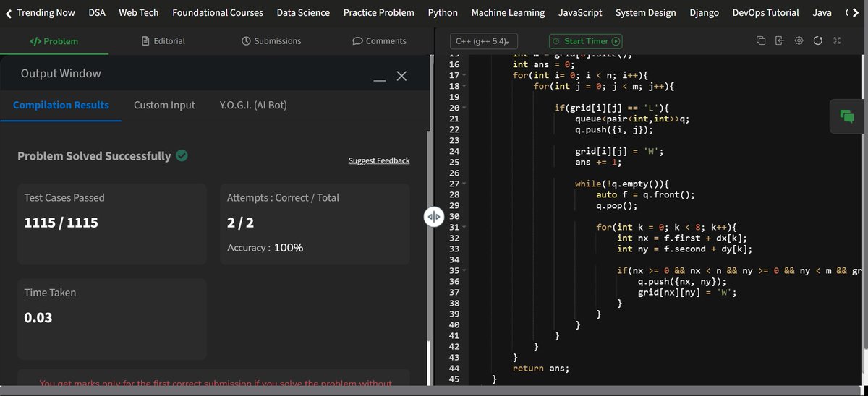Collapse code fold at line 20
Screen dimensions: 868x396
click(465, 108)
